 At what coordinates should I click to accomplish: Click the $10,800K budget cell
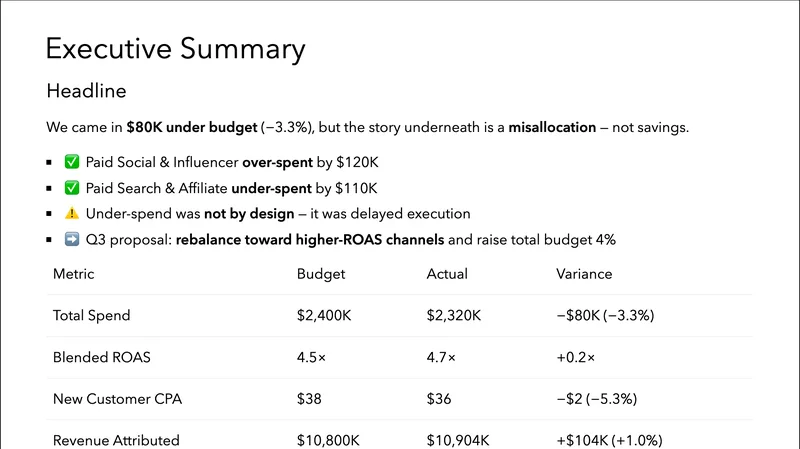pyautogui.click(x=331, y=440)
